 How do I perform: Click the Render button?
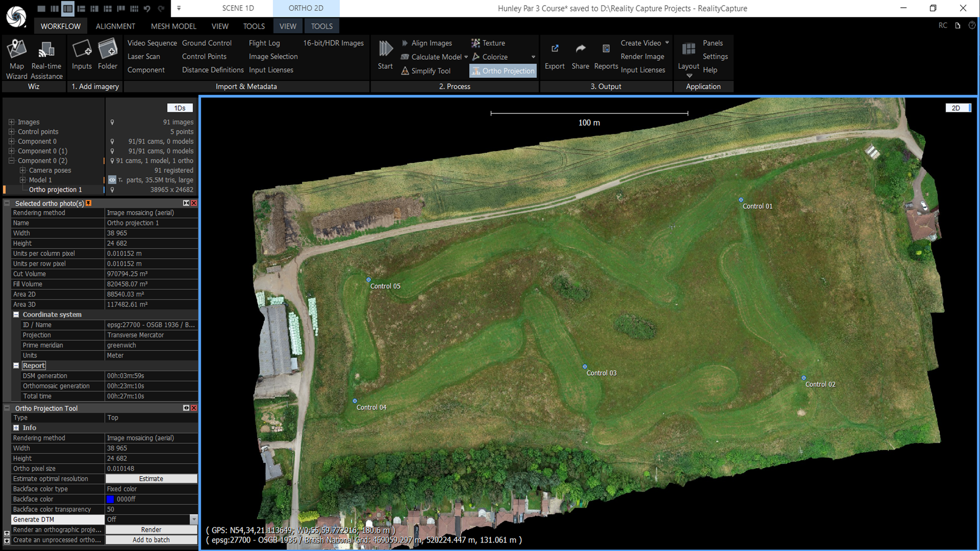[151, 529]
